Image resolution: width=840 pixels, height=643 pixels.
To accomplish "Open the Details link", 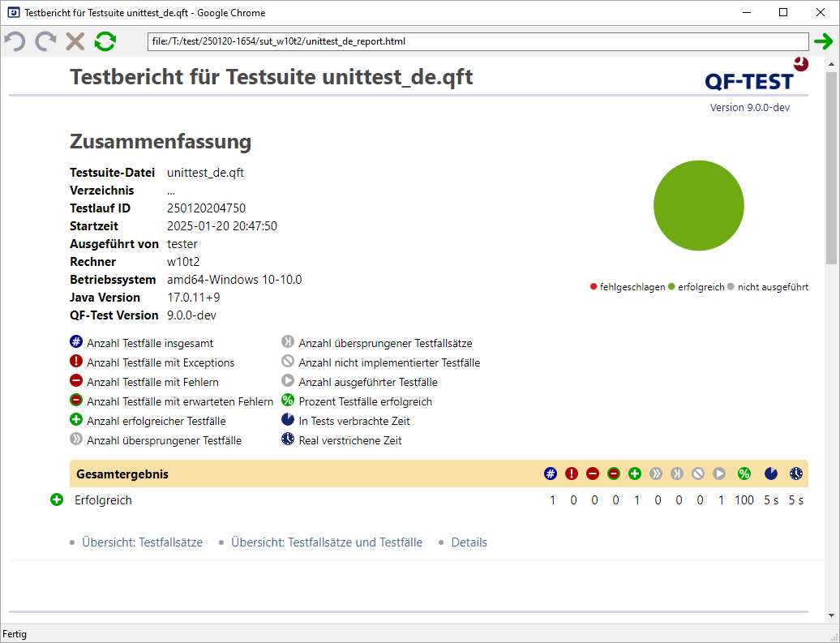I will point(469,542).
